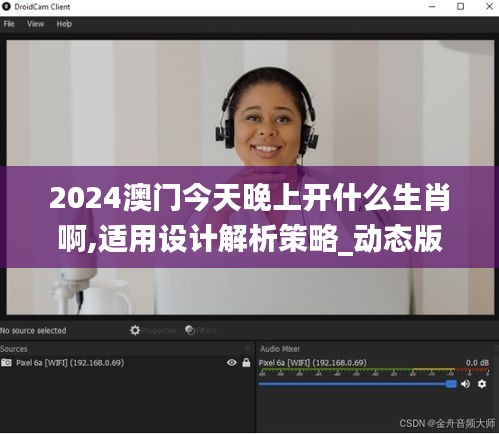Minimize the DroidCam Client window
Image resolution: width=499 pixels, height=434 pixels.
[x=432, y=6]
